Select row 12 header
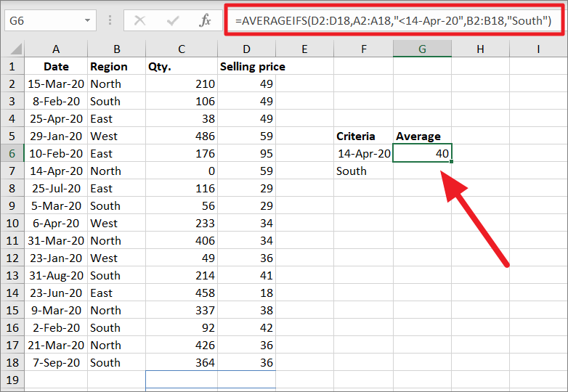568x392 pixels. coord(12,258)
